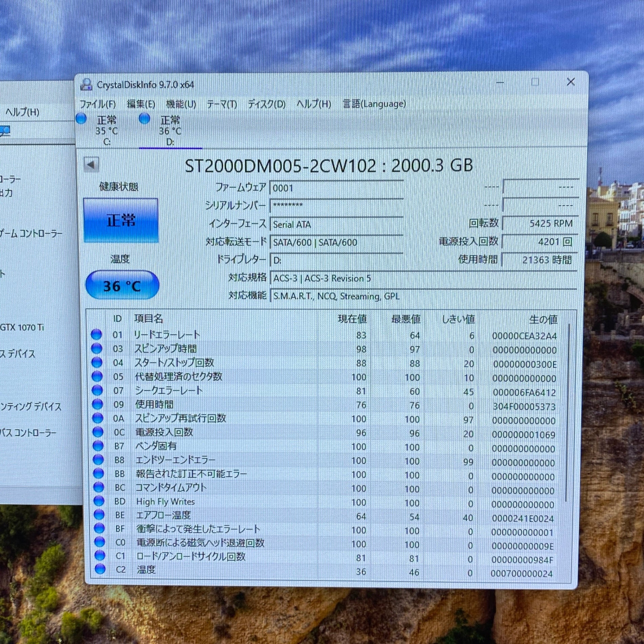Image resolution: width=644 pixels, height=644 pixels.
Task: Click the CrystalDiskInfo app icon in title bar
Action: coord(86,84)
